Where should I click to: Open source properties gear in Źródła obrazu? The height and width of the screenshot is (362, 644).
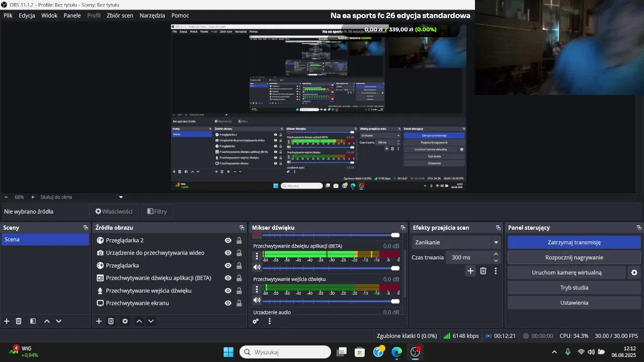click(x=125, y=321)
